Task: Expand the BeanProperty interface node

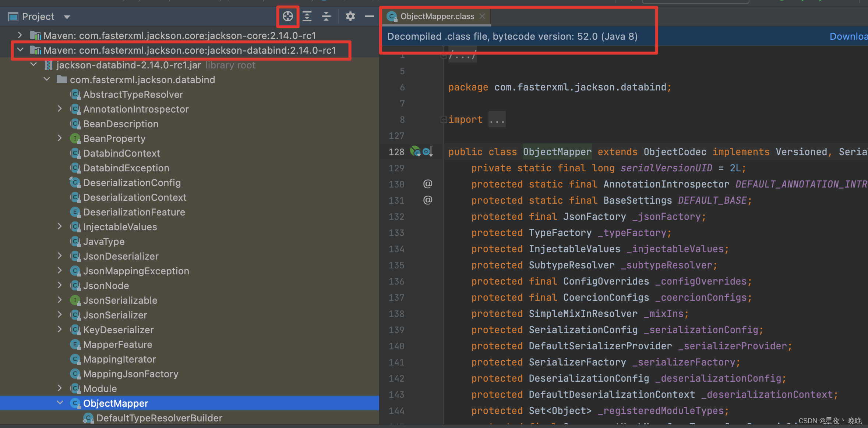Action: pyautogui.click(x=60, y=138)
